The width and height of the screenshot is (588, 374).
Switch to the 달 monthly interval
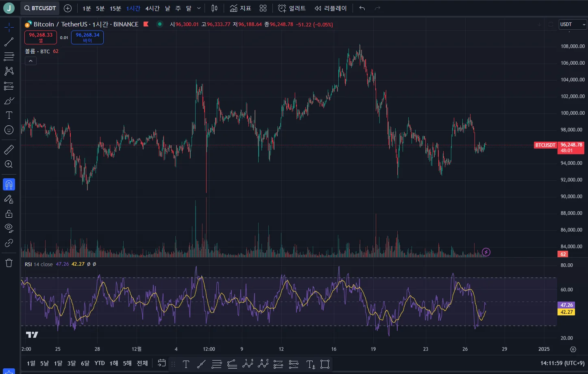[x=189, y=8]
